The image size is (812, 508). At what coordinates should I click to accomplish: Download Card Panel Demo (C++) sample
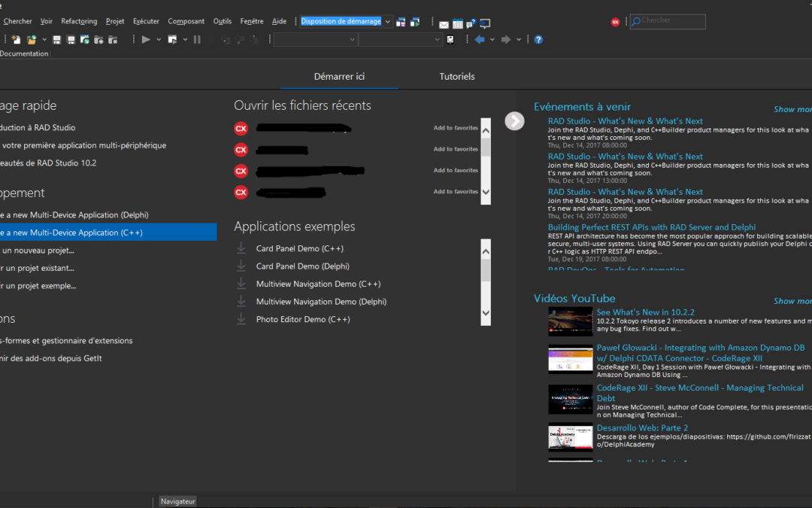tap(241, 248)
